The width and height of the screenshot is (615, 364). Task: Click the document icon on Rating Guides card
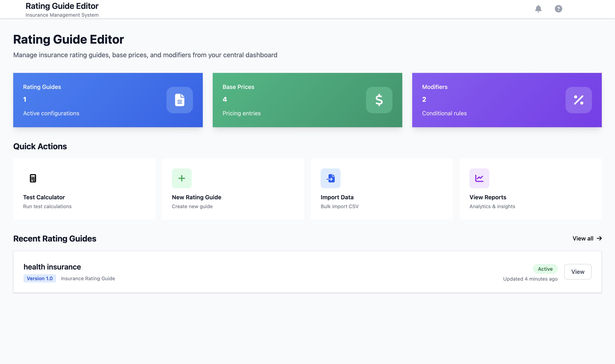pyautogui.click(x=180, y=100)
